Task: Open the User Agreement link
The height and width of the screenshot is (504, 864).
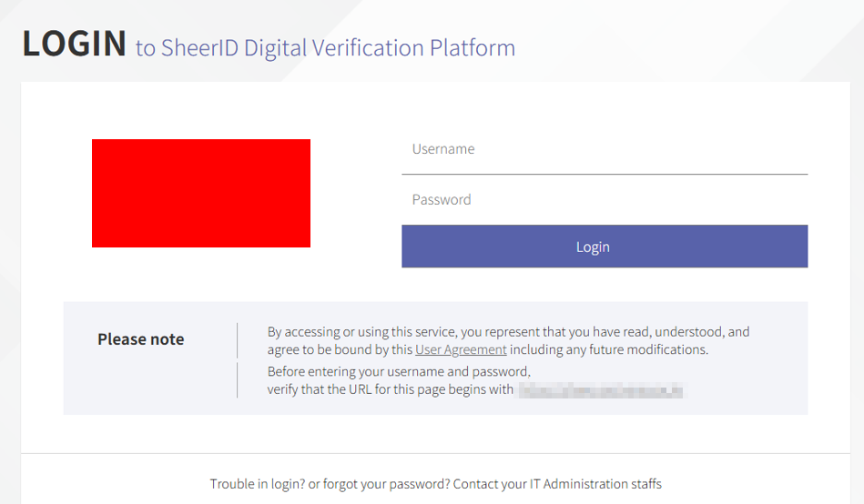Action: (x=461, y=349)
